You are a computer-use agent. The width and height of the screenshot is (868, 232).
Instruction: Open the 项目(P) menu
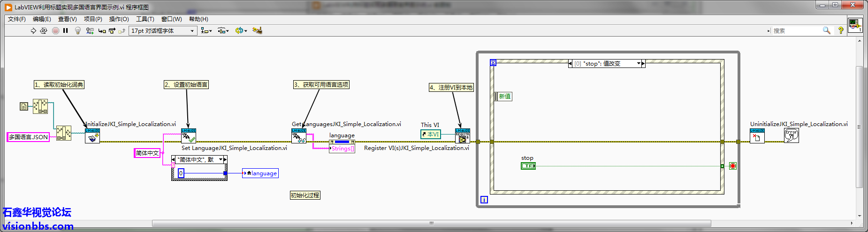pos(93,19)
